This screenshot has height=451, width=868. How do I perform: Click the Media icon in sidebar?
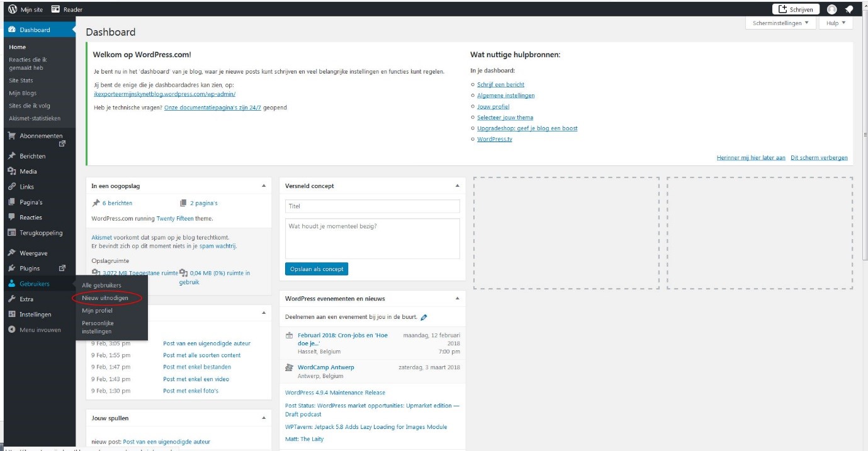12,171
